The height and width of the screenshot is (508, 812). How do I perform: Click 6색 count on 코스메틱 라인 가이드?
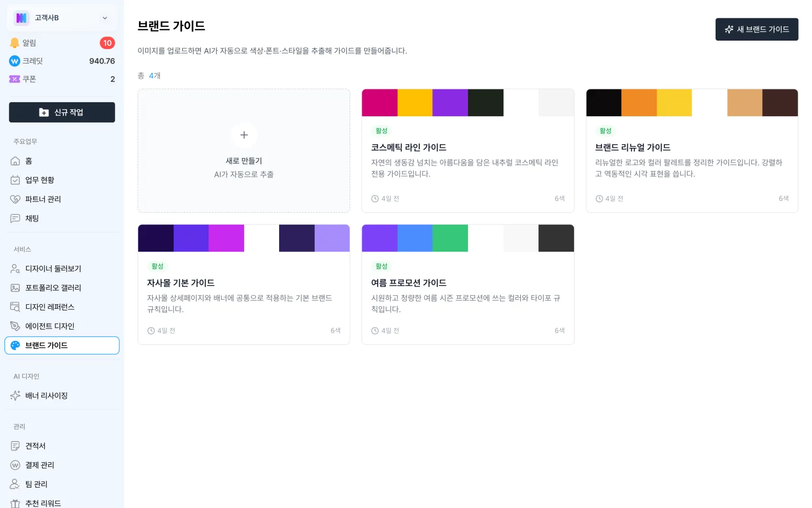pyautogui.click(x=560, y=199)
